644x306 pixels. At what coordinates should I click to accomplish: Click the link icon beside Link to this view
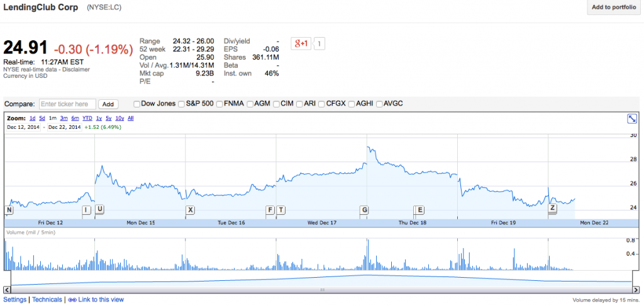[72, 300]
